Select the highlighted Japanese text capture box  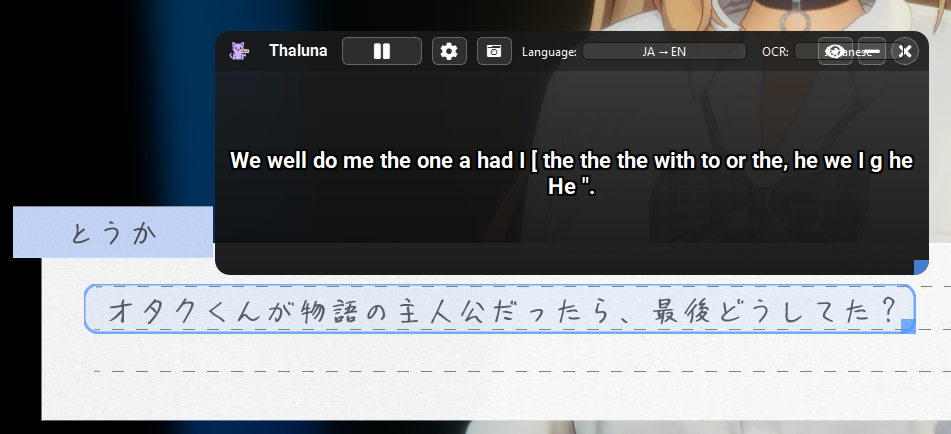[499, 309]
